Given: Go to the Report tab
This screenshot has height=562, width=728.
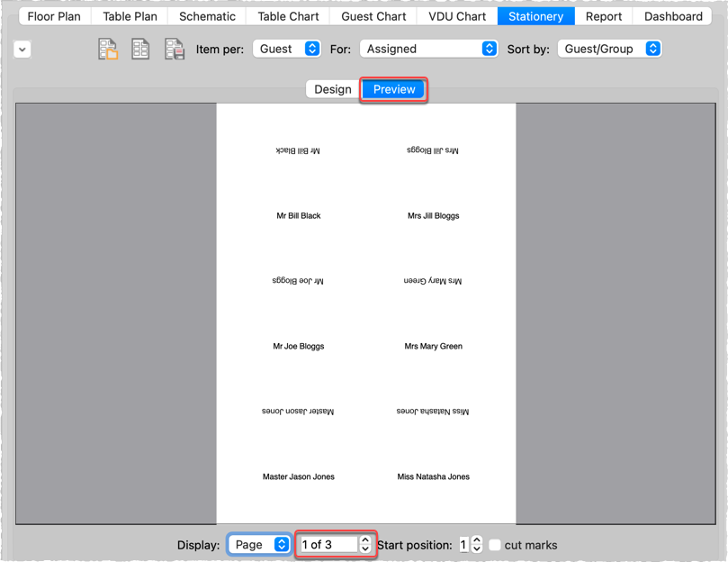Looking at the screenshot, I should pos(604,16).
